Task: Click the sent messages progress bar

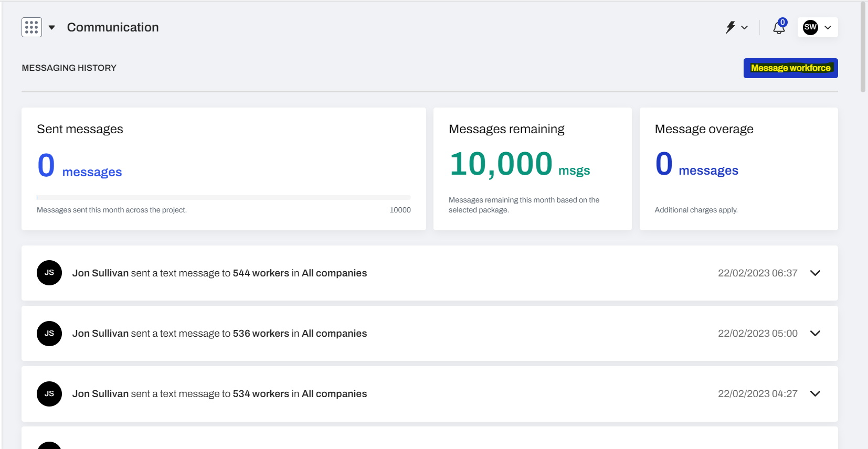Action: 224,198
